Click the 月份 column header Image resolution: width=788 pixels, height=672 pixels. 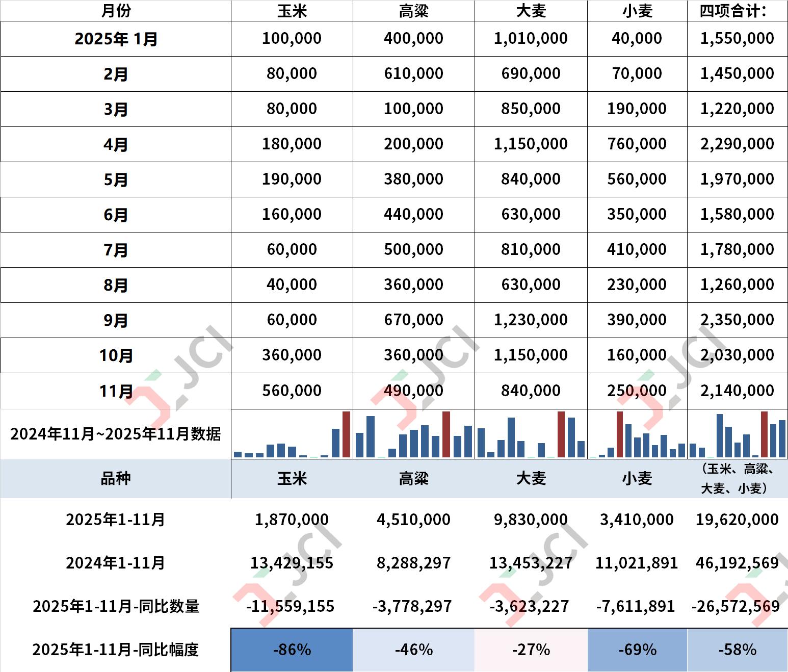[116, 11]
